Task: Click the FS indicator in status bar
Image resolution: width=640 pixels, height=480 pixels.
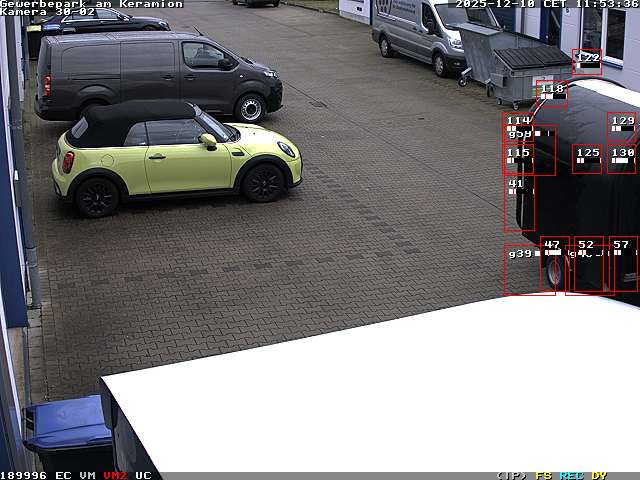Action: 544,475
